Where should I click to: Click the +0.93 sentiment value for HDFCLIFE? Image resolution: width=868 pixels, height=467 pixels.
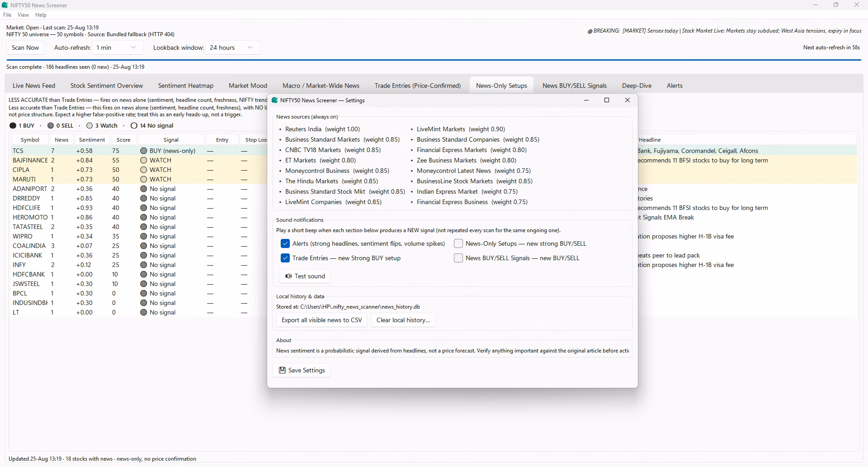point(85,208)
